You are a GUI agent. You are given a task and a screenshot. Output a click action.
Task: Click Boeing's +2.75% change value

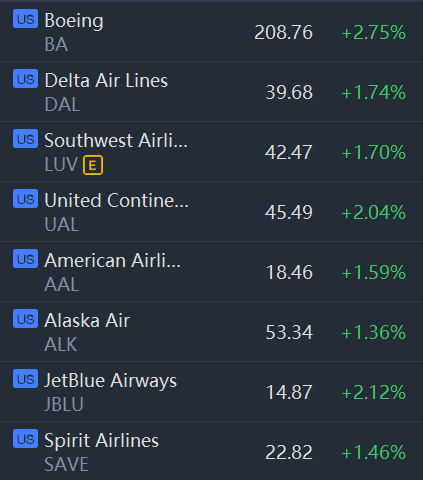tap(373, 33)
